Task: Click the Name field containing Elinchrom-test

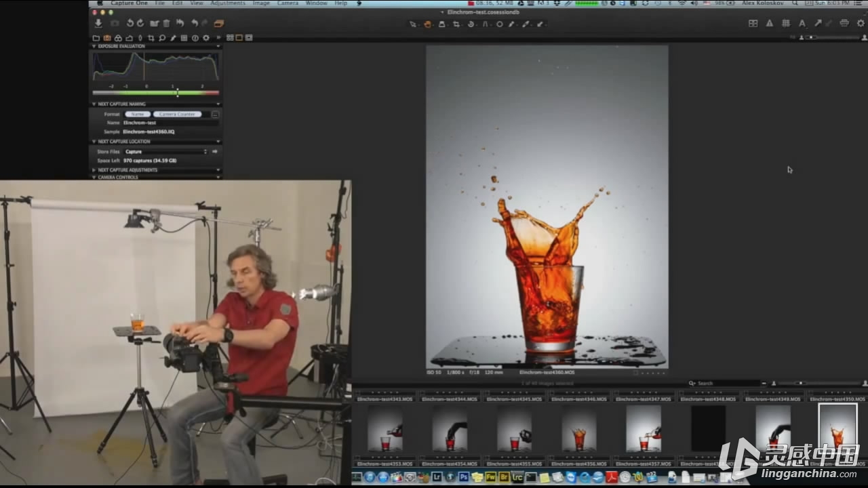Action: coord(170,123)
